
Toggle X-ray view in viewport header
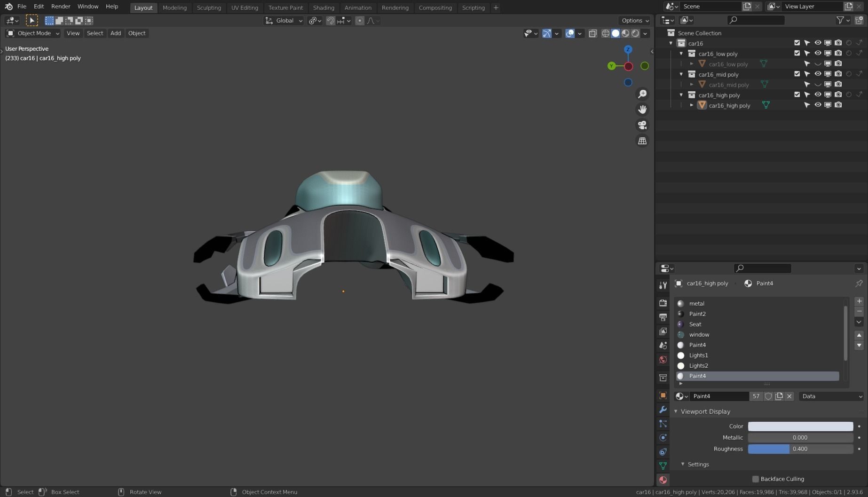tap(592, 33)
